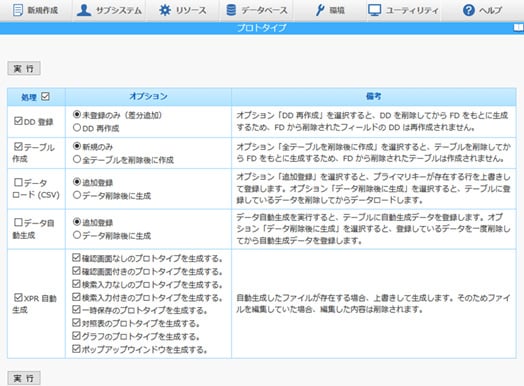
Task: Toggle 確認画面付きのプロトタイプを生成する checkbox
Action: pos(77,270)
